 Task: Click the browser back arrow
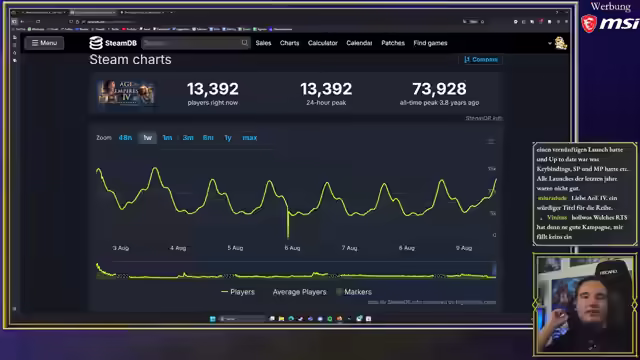[22, 22]
